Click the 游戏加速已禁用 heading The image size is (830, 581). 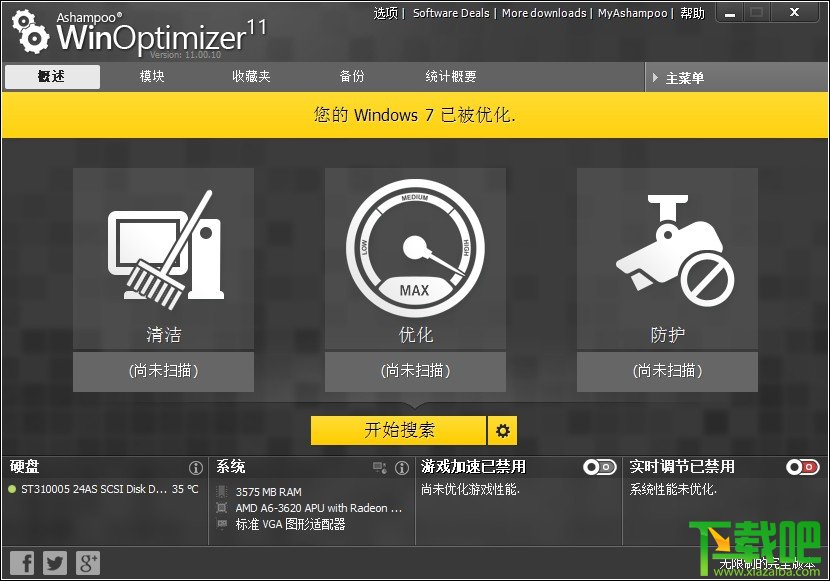click(473, 467)
